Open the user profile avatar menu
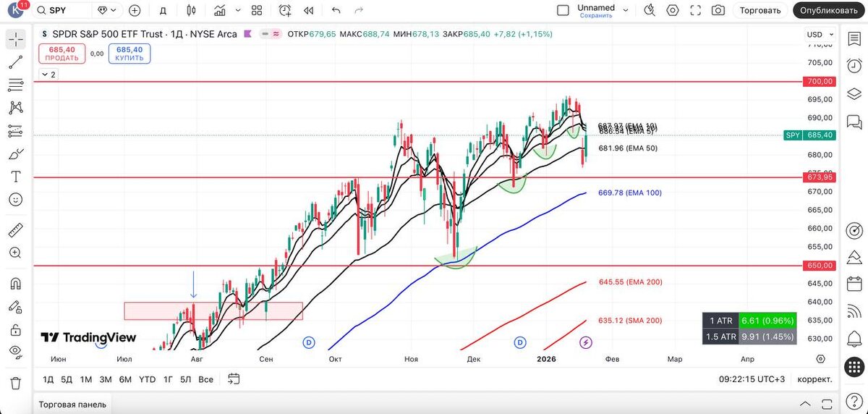 16,10
